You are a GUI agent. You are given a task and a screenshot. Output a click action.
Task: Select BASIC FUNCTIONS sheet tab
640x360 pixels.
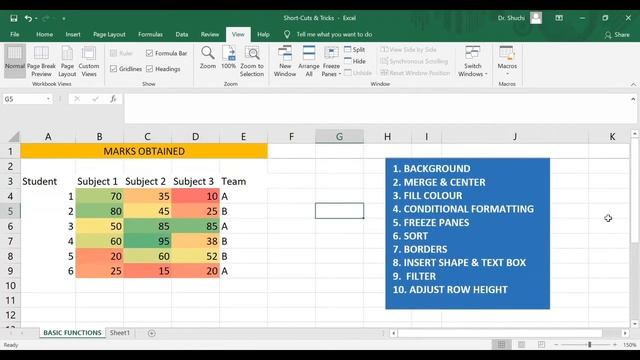click(72, 333)
